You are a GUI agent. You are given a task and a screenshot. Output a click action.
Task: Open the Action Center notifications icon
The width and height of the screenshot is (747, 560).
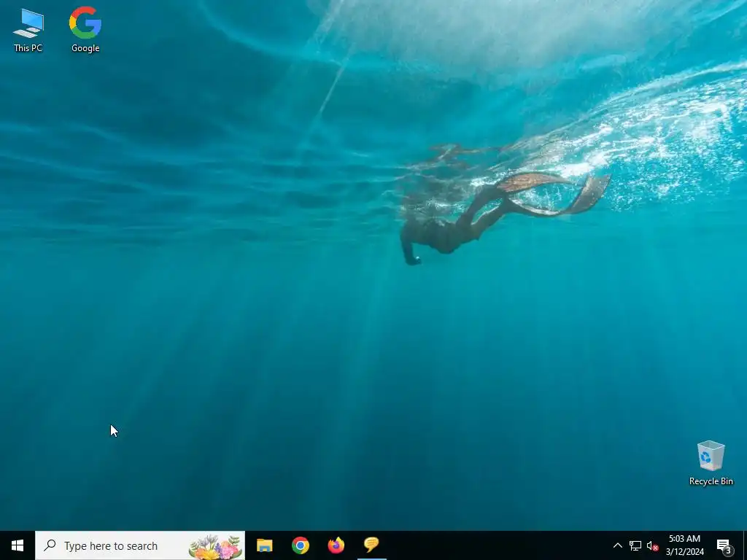coord(724,545)
